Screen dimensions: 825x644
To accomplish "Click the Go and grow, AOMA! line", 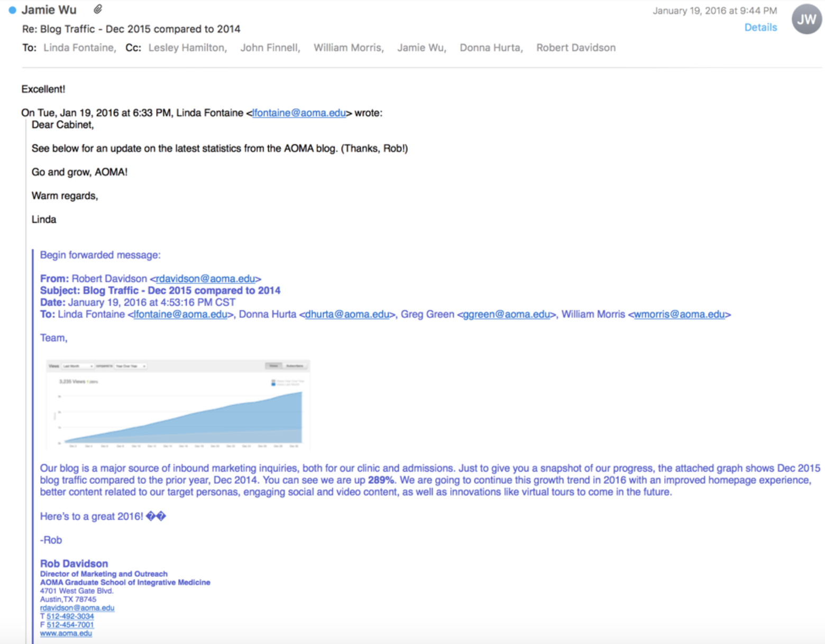I will pos(79,172).
